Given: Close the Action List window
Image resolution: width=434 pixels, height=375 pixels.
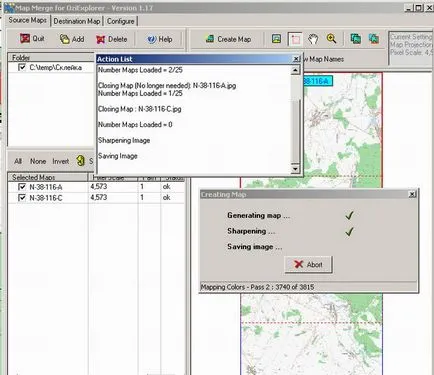Looking at the screenshot, I should point(296,59).
